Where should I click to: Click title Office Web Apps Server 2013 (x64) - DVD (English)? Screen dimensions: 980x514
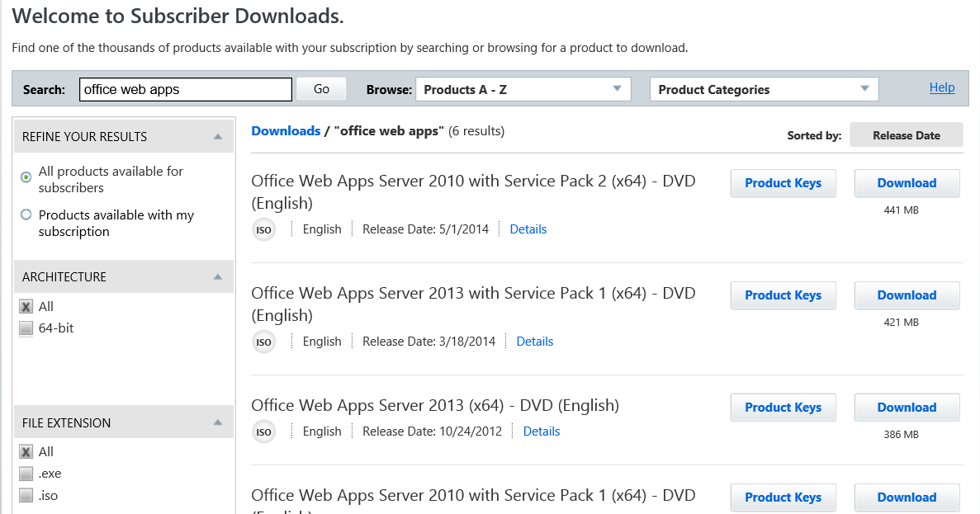(x=435, y=405)
